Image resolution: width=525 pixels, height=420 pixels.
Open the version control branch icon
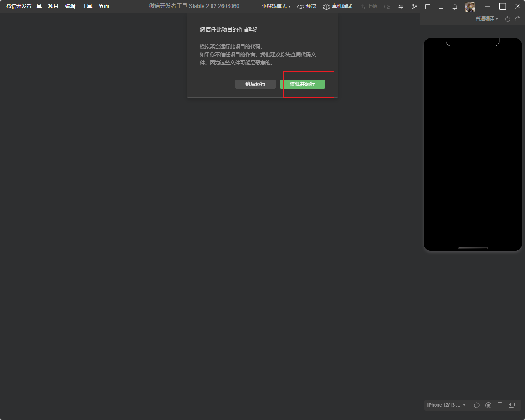point(414,7)
